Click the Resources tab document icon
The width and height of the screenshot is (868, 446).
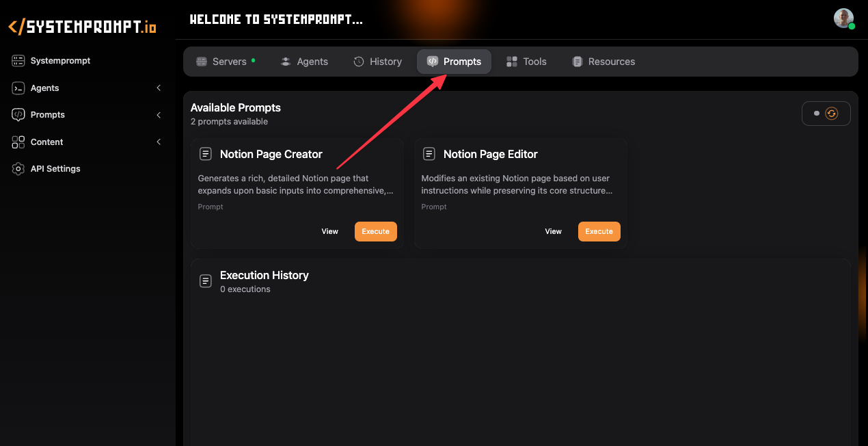578,62
